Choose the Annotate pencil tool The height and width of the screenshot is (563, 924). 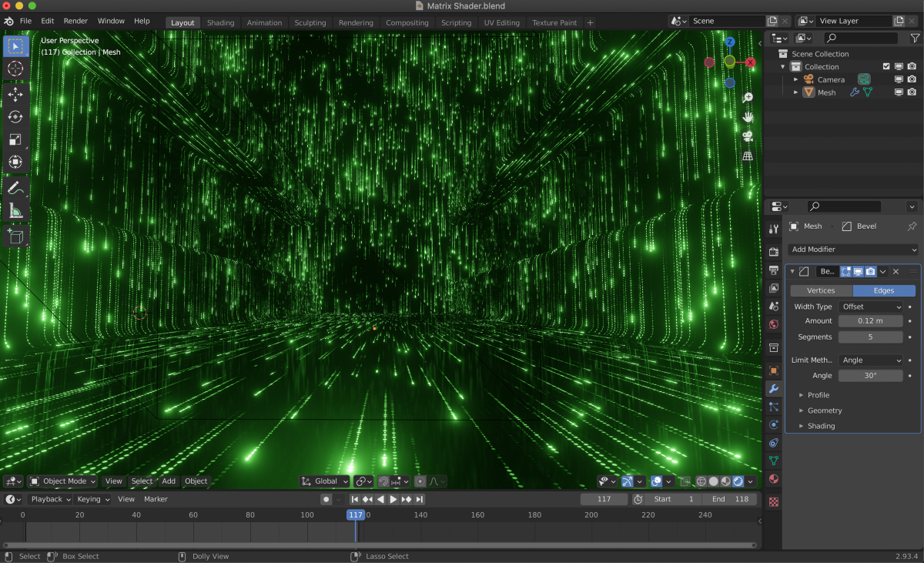pos(15,188)
